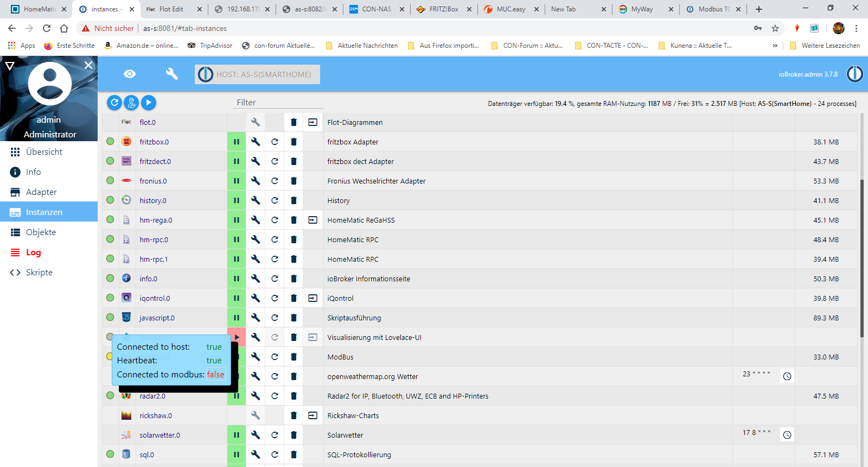
Task: Open the Chrome three-dot menu
Action: [x=856, y=28]
